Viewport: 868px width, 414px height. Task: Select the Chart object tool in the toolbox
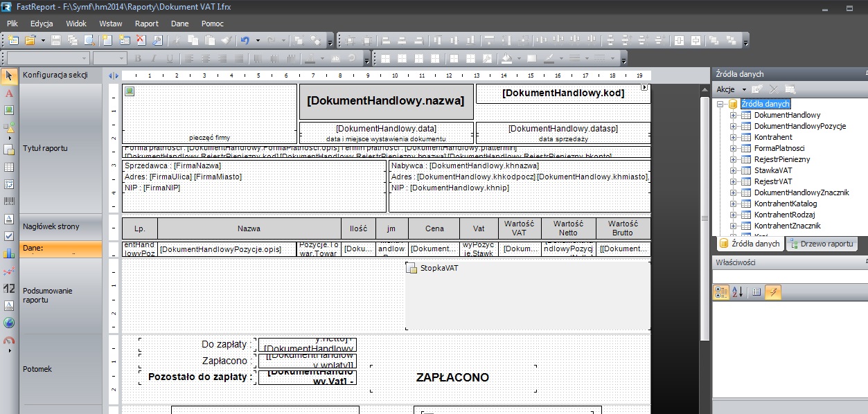[x=9, y=253]
